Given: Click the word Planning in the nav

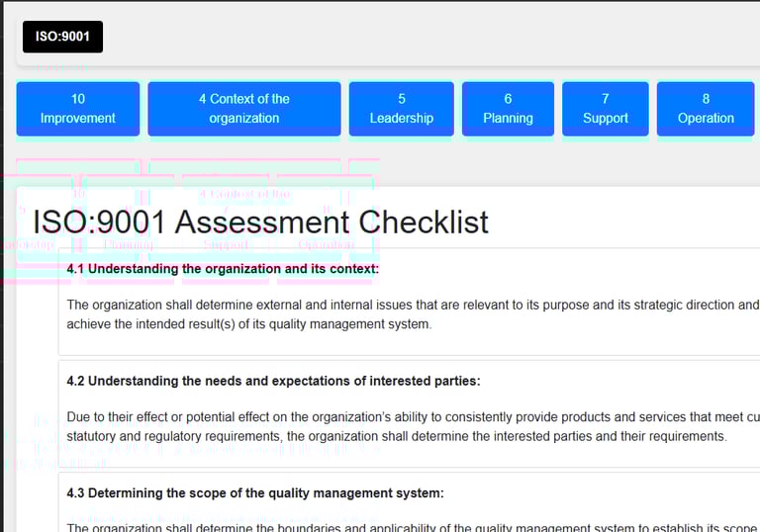Looking at the screenshot, I should [508, 119].
